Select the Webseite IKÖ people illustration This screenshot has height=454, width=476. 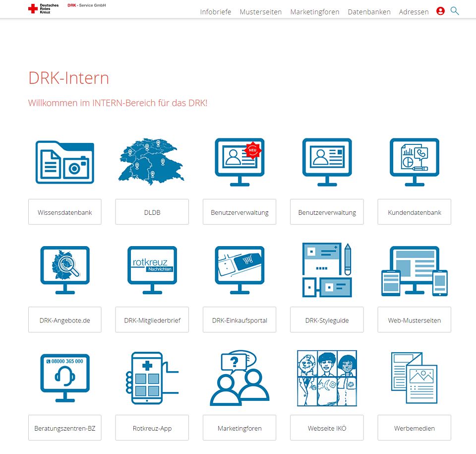click(x=326, y=378)
